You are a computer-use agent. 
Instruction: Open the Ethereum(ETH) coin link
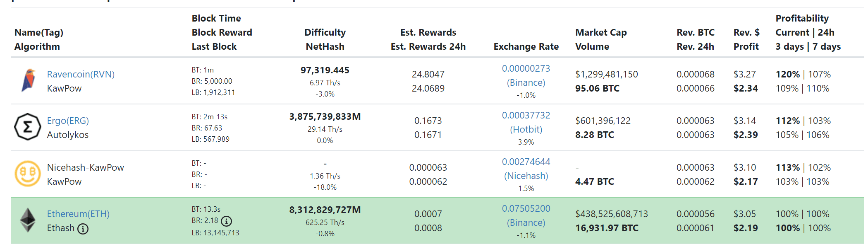pyautogui.click(x=78, y=214)
